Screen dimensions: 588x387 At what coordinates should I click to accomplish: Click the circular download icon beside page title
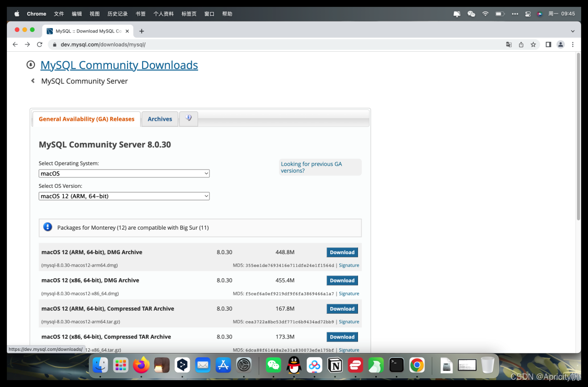31,64
